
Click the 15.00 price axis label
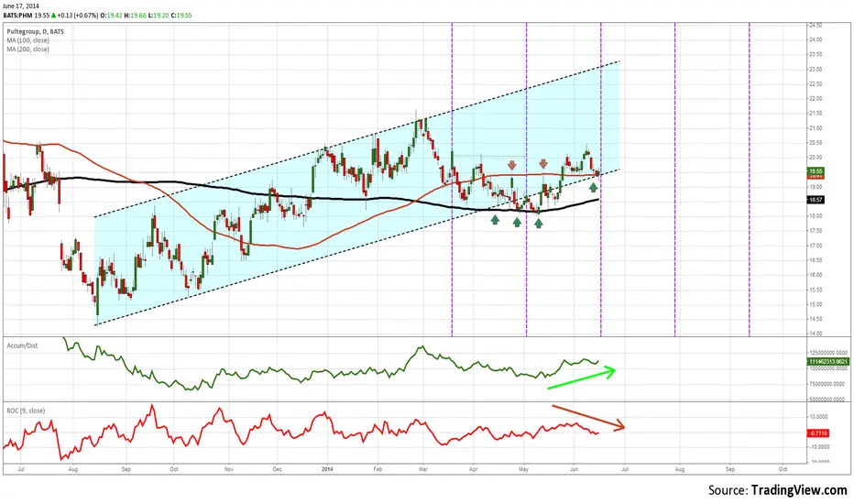[x=816, y=304]
